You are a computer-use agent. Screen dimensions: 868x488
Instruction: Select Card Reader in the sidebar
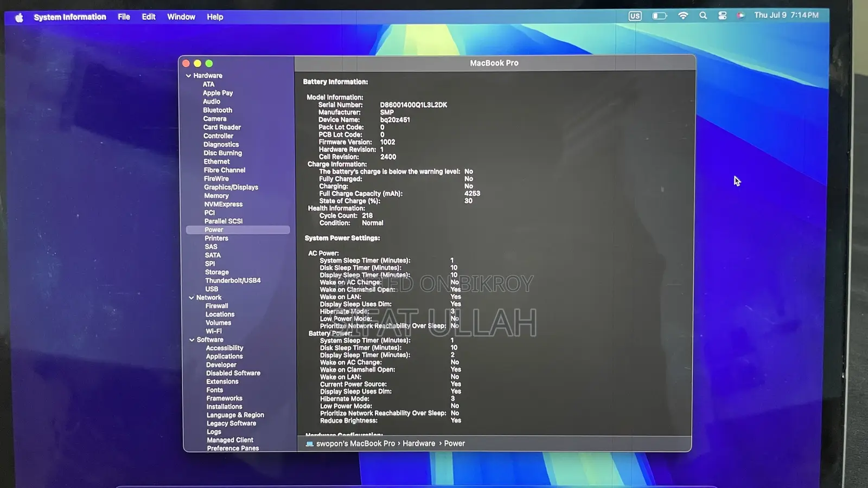(222, 127)
